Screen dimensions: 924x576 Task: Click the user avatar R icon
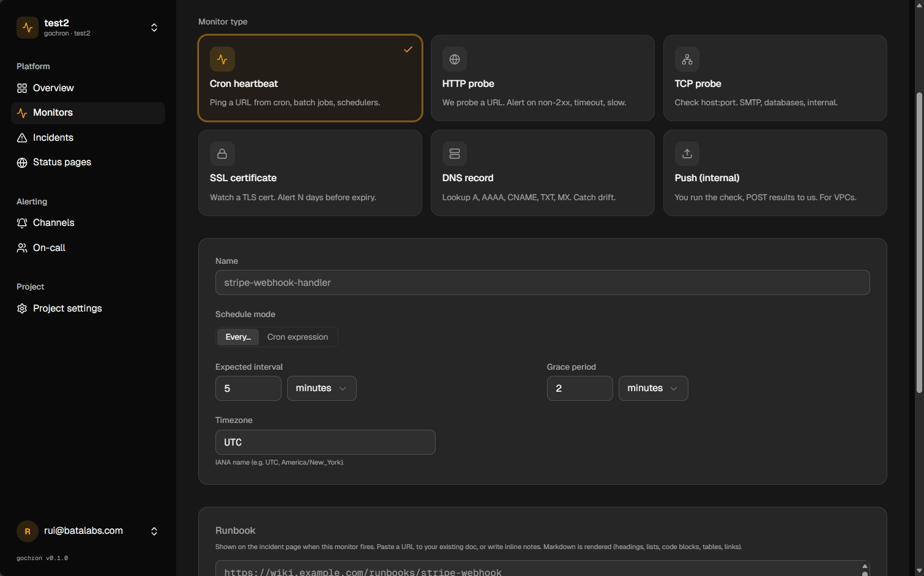click(x=27, y=531)
